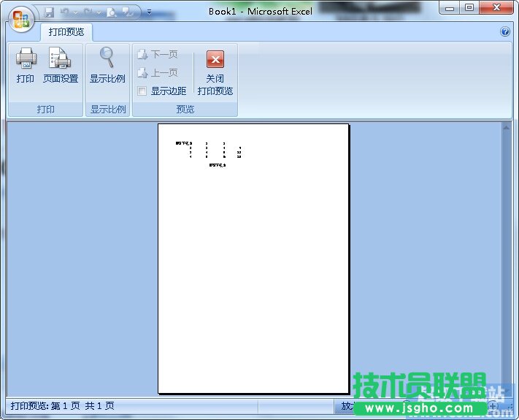Click the vertical scrollbar up arrow
519x420 pixels.
pos(506,128)
